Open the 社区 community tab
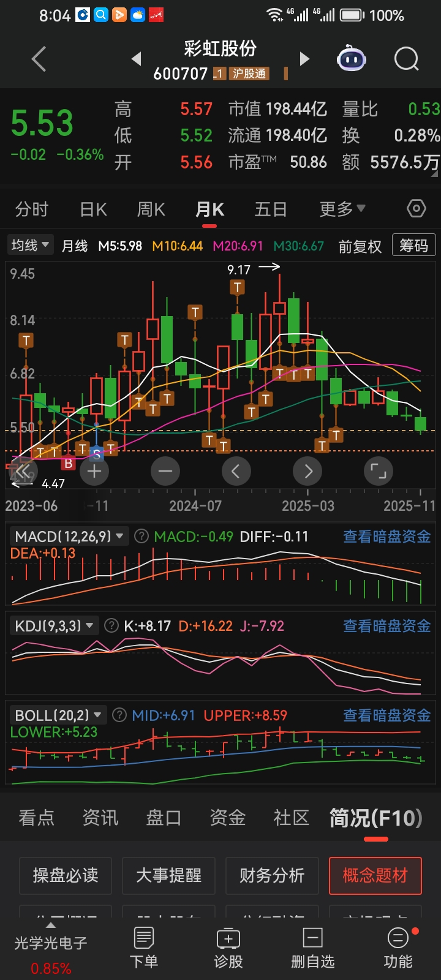The width and height of the screenshot is (441, 980). (291, 818)
